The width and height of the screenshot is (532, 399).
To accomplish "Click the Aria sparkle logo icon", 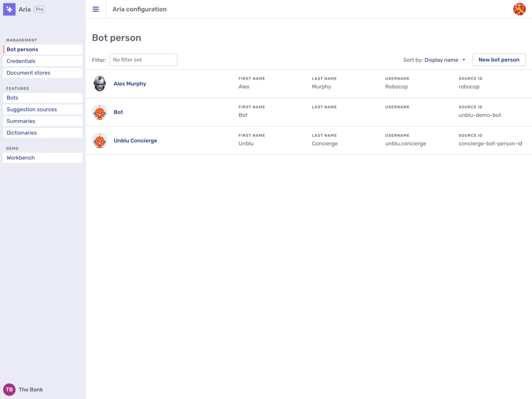I will click(x=9, y=9).
